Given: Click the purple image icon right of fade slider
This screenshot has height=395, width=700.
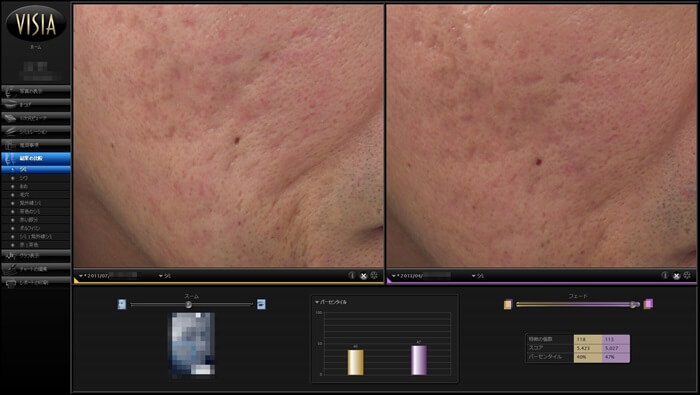Looking at the screenshot, I should 648,304.
